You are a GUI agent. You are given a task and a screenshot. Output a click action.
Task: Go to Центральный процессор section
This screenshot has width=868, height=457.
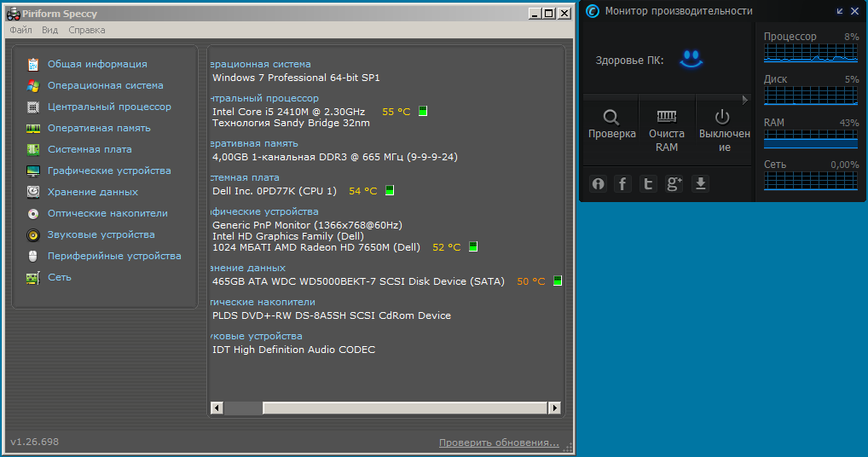coord(110,107)
